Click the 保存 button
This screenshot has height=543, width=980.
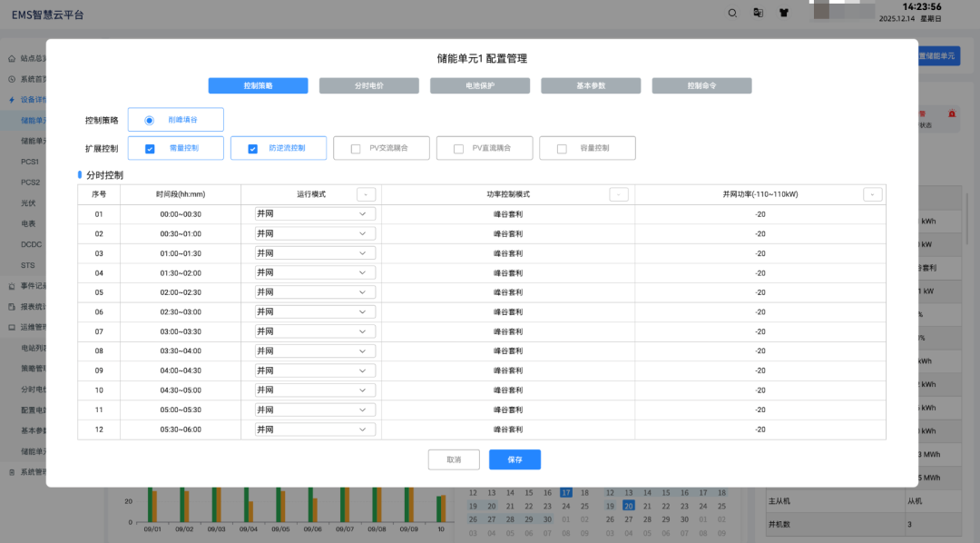514,459
